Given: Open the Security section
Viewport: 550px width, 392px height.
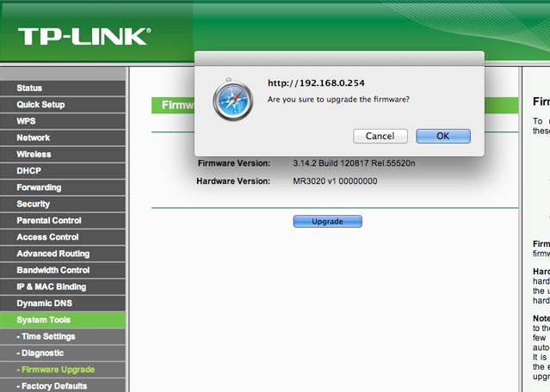Looking at the screenshot, I should click(33, 205).
